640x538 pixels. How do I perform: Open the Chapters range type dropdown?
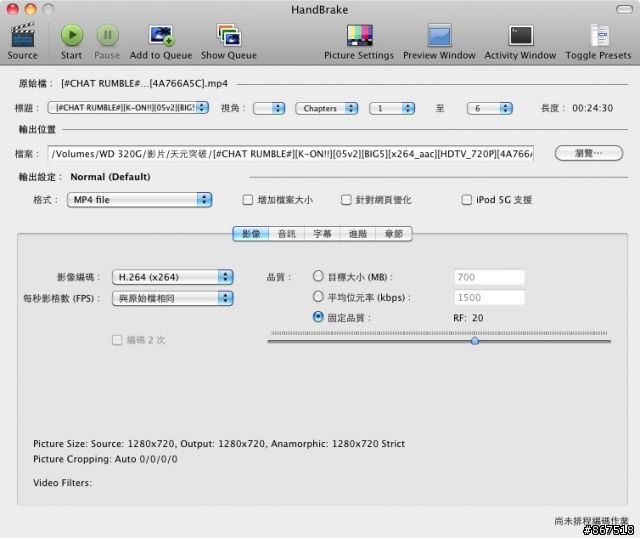327,108
